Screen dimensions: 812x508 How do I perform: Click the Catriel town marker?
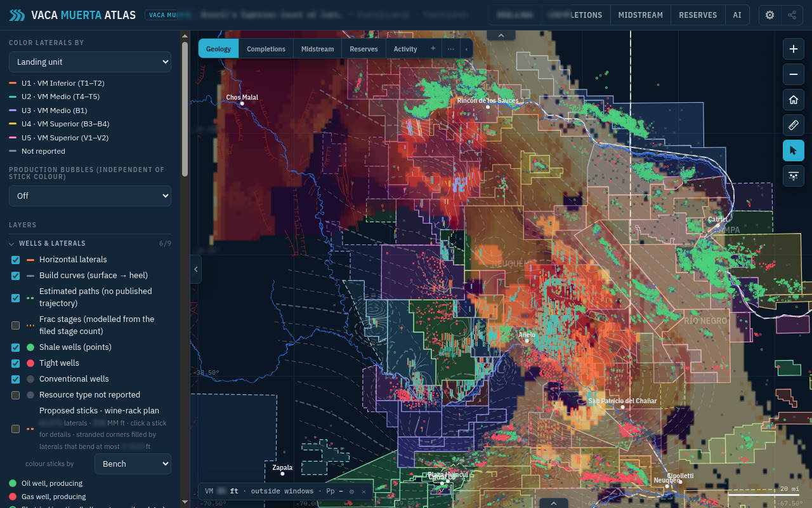pos(718,225)
